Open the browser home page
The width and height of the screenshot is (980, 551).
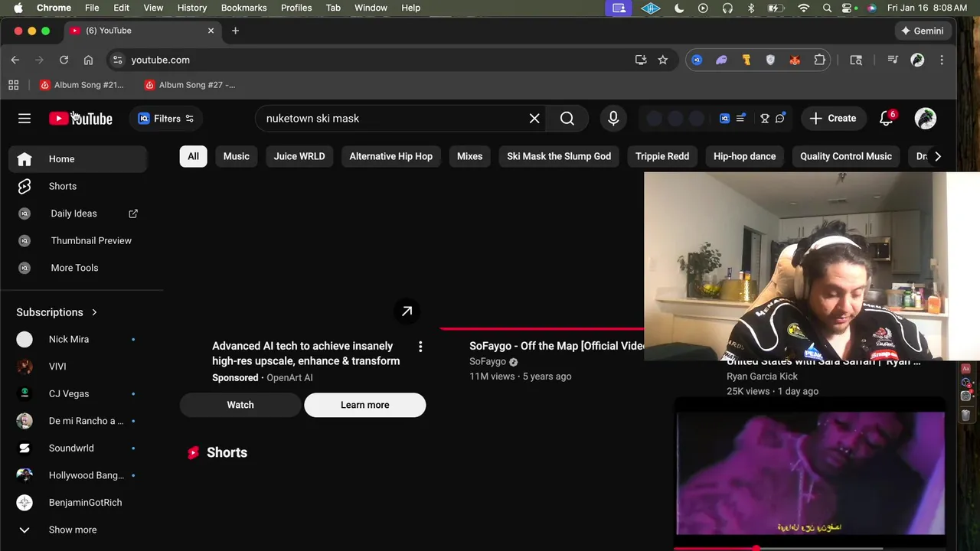(88, 60)
